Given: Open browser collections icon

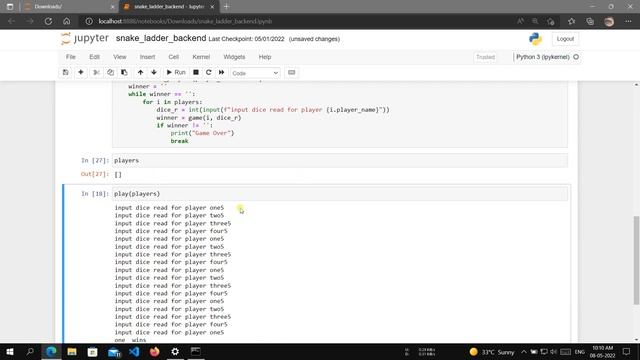Looking at the screenshot, I should (590, 21).
